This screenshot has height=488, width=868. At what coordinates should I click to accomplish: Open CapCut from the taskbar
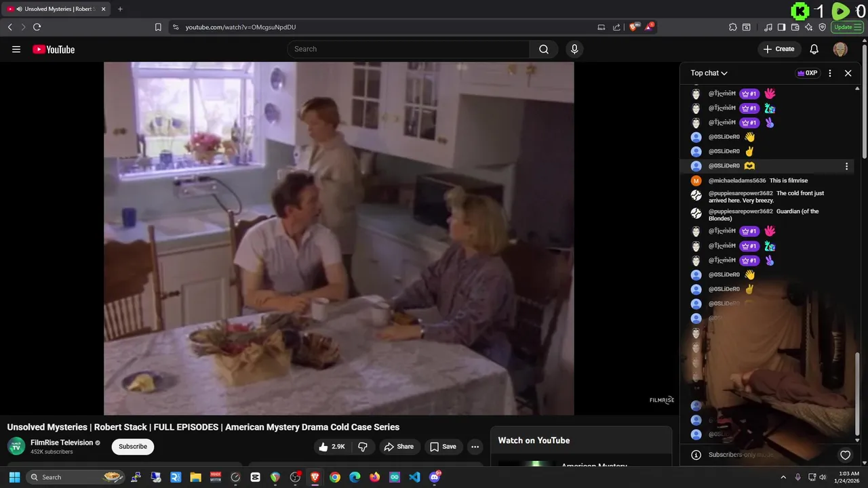255,477
